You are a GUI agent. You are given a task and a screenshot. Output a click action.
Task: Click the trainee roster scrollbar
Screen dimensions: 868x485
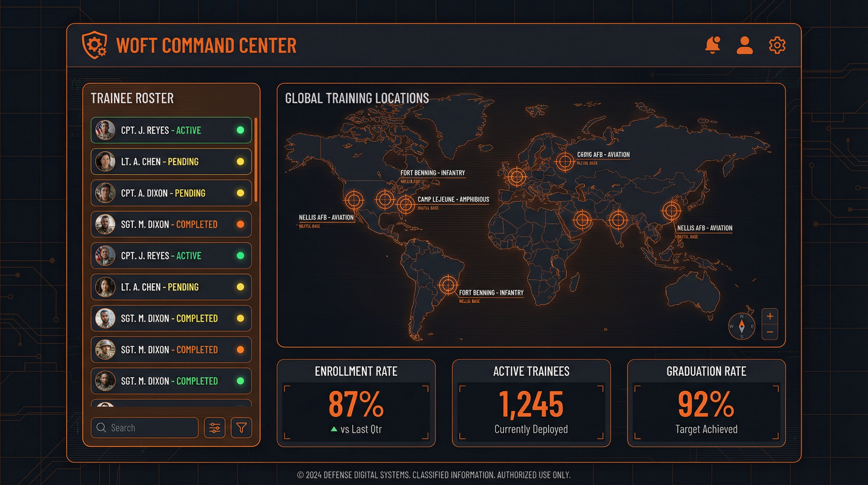(x=256, y=160)
